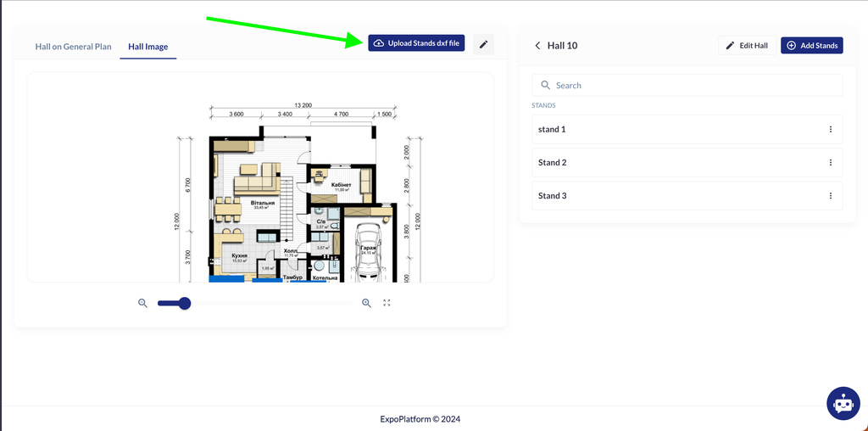This screenshot has height=431, width=868.
Task: Click the Edit Hall button
Action: tap(746, 46)
